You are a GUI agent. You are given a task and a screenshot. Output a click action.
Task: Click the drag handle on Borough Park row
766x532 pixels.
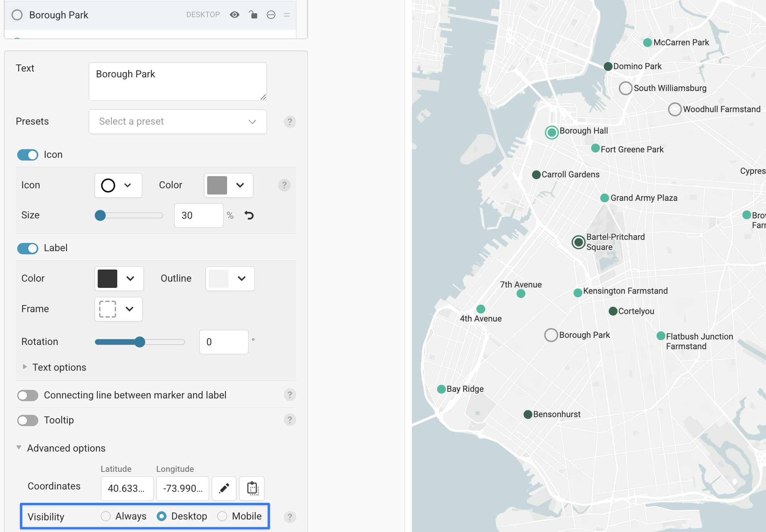tap(287, 15)
